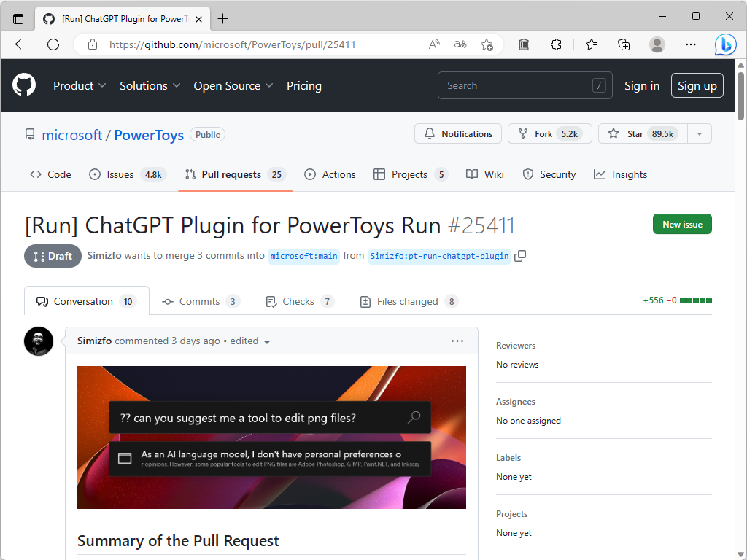View repository Insights
Image resolution: width=747 pixels, height=560 pixels.
(x=620, y=174)
